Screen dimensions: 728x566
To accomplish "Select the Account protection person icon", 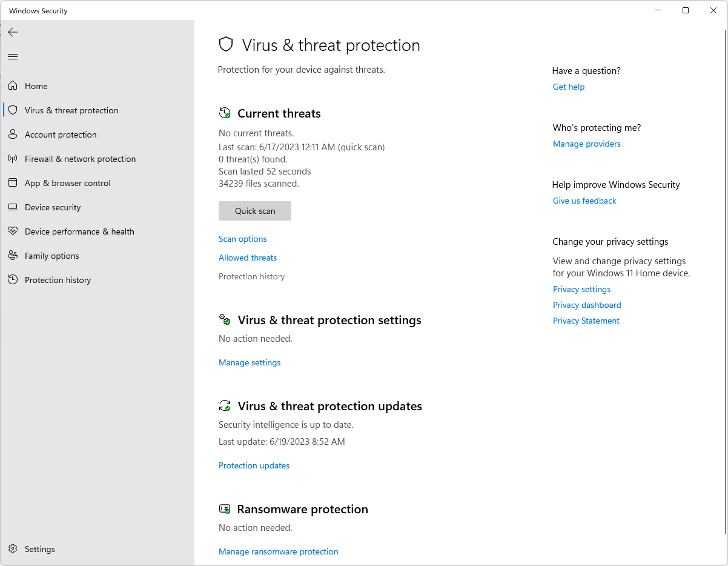I will (x=13, y=135).
